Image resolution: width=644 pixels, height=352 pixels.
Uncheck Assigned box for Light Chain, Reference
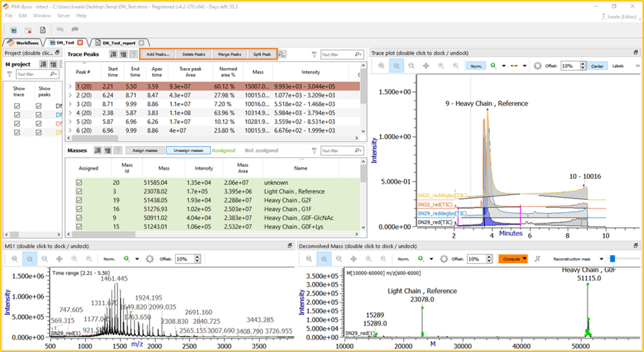(x=79, y=191)
